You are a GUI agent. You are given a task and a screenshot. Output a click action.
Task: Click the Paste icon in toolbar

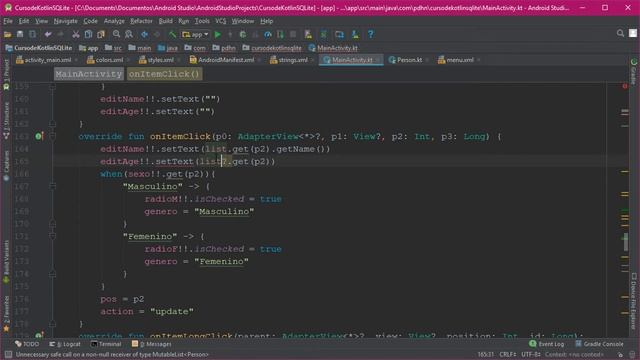click(100, 35)
